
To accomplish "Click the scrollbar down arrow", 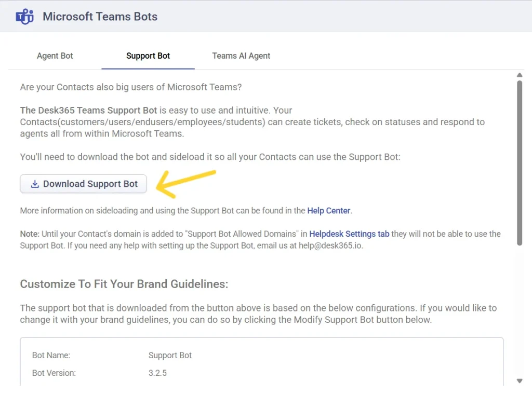I will point(520,381).
